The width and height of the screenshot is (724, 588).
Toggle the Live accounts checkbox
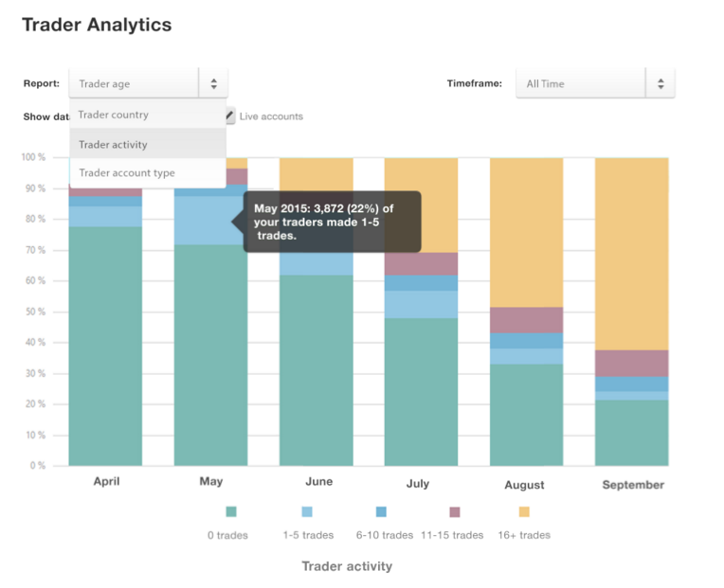tap(230, 116)
